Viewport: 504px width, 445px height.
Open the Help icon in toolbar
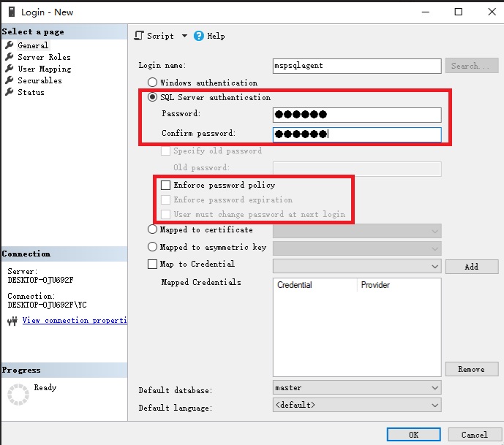click(199, 36)
